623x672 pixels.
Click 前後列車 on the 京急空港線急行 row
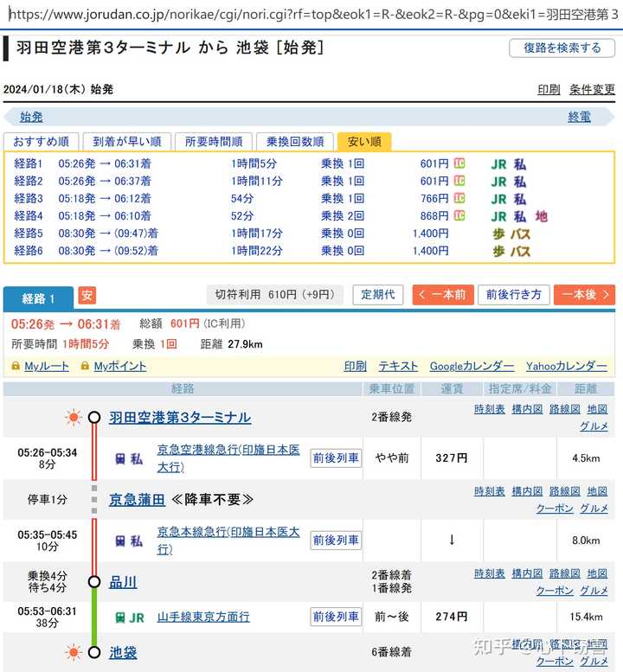336,458
